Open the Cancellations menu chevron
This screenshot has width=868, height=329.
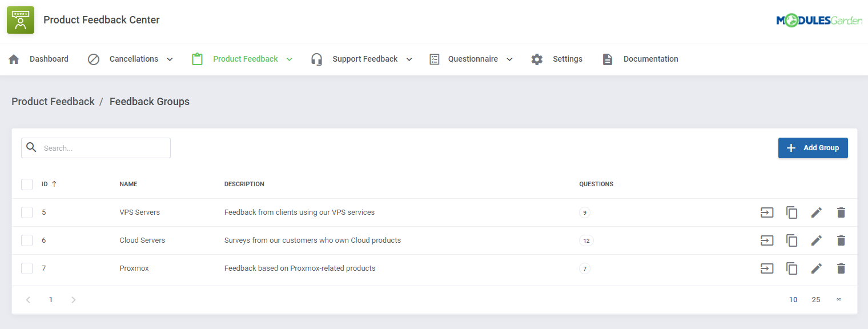pos(170,59)
